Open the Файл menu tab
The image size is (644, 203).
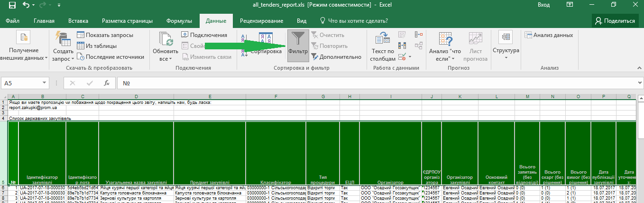(x=13, y=21)
